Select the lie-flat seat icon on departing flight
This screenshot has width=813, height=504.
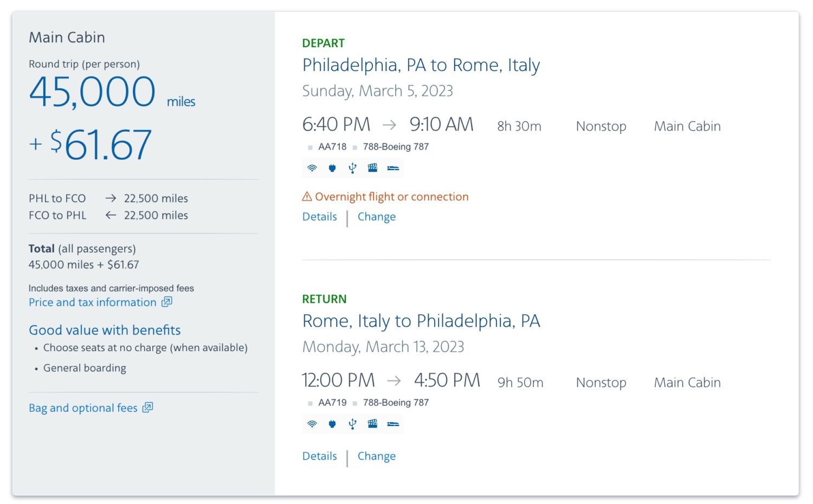coord(393,168)
